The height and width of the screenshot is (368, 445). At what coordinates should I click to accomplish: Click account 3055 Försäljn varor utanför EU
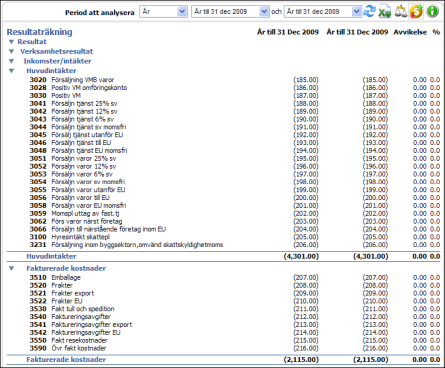point(77,190)
